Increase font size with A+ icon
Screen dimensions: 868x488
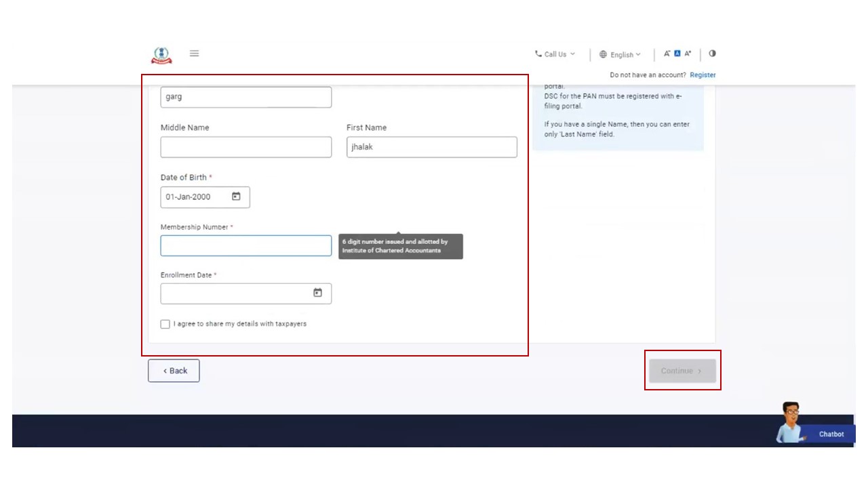point(688,54)
